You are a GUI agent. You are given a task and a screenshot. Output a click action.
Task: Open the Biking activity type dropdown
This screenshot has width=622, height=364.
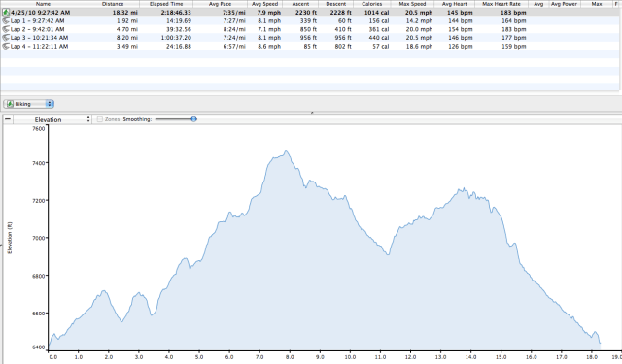click(x=28, y=104)
